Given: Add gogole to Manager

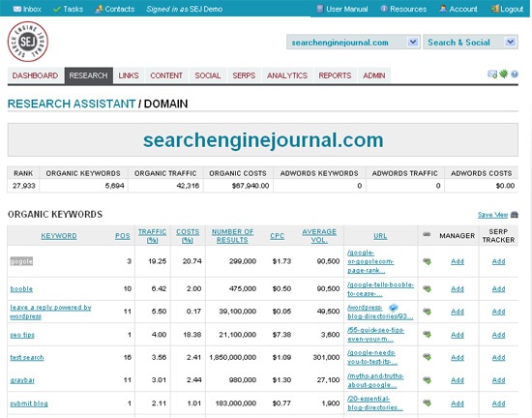Looking at the screenshot, I should 458,261.
